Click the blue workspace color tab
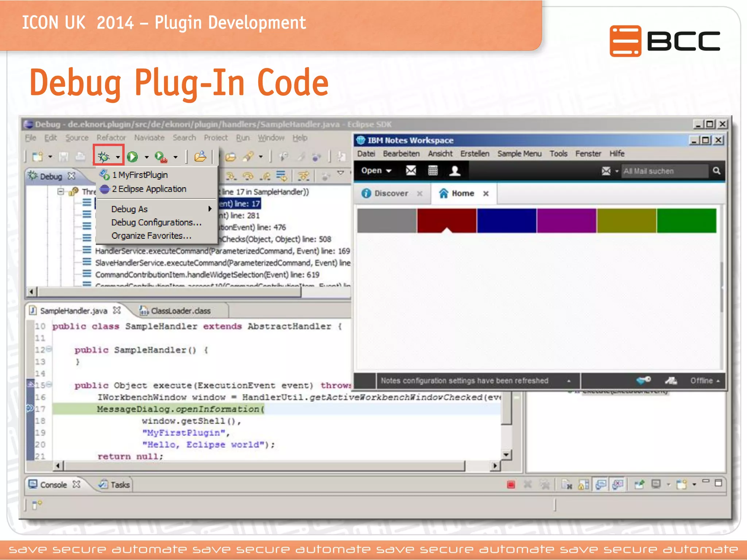Screen dimensions: 747x560 pyautogui.click(x=507, y=221)
